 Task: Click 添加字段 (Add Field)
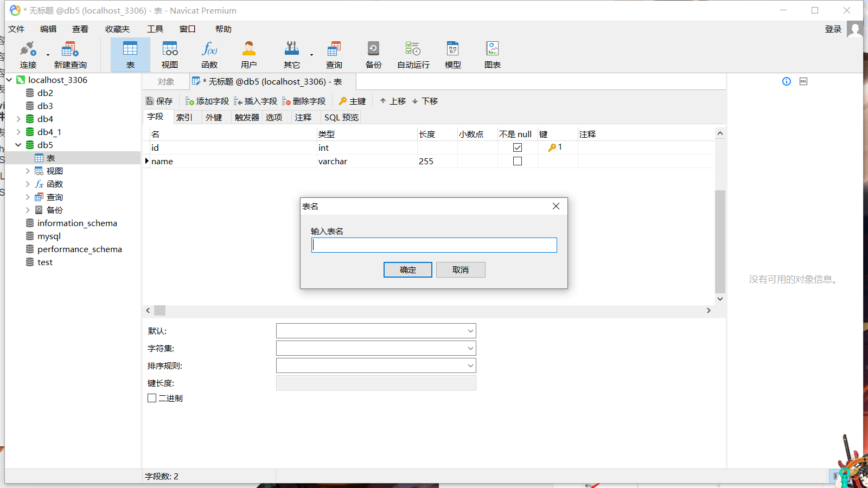[x=207, y=101]
